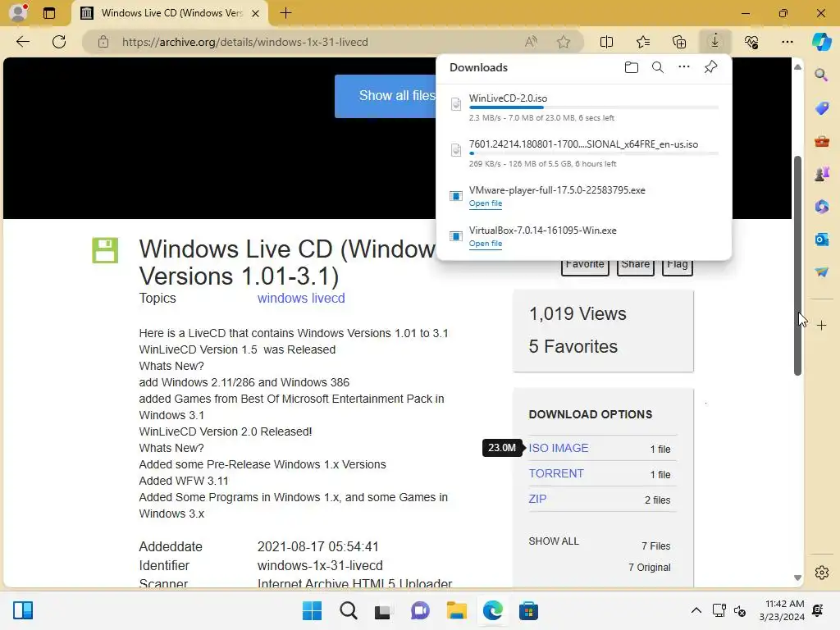Click the green floppy software icon
Screen dimensions: 840x630
point(105,250)
